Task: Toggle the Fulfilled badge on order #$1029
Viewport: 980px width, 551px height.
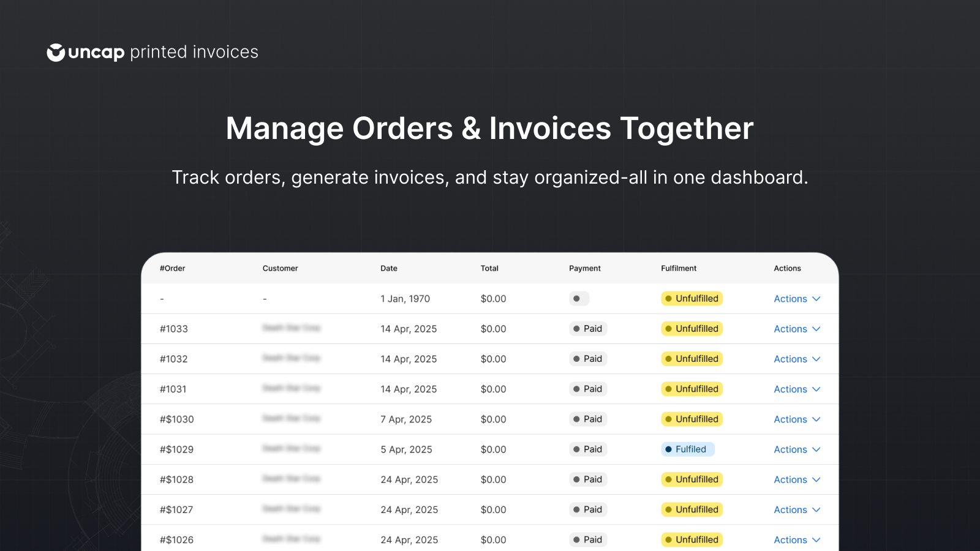Action: (x=688, y=449)
